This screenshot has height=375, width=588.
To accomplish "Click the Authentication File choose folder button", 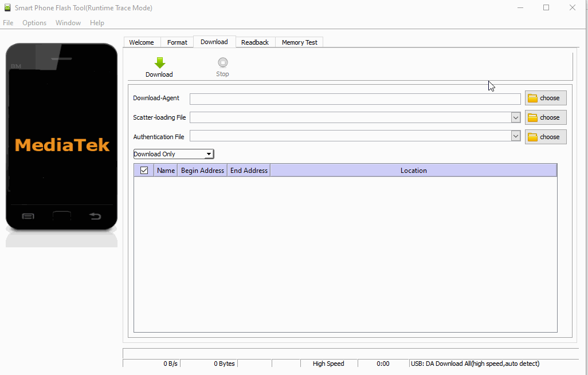I will click(545, 137).
